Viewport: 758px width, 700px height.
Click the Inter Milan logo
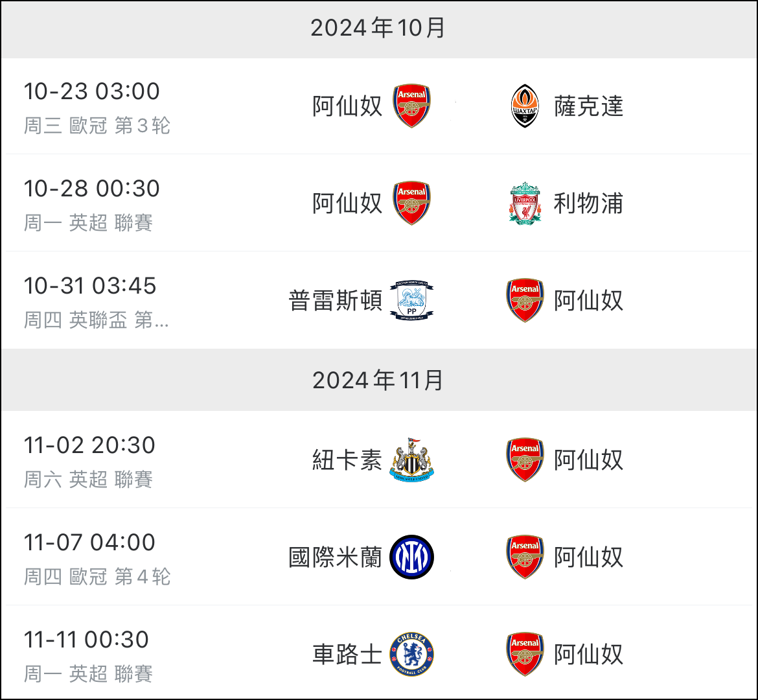(x=411, y=557)
